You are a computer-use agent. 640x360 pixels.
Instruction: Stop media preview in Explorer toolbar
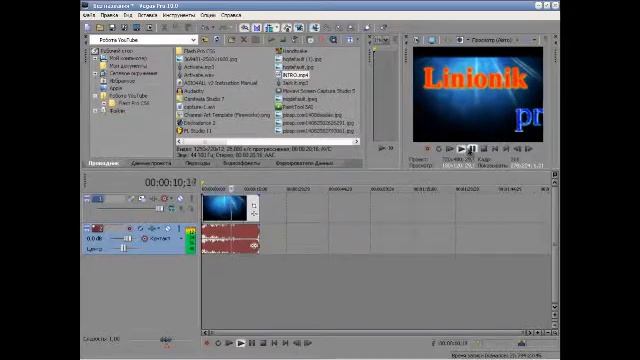click(x=282, y=40)
